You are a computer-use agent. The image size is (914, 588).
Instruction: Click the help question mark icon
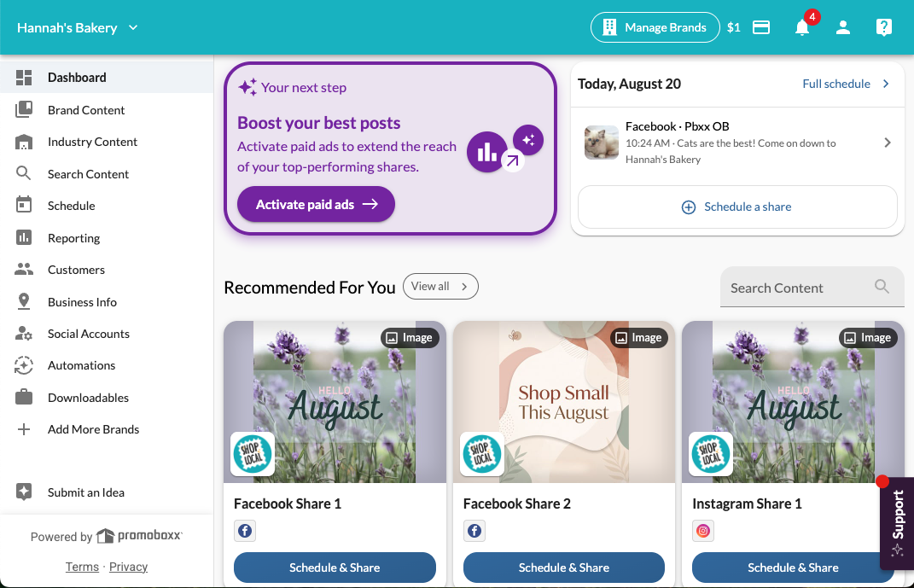[x=883, y=27]
